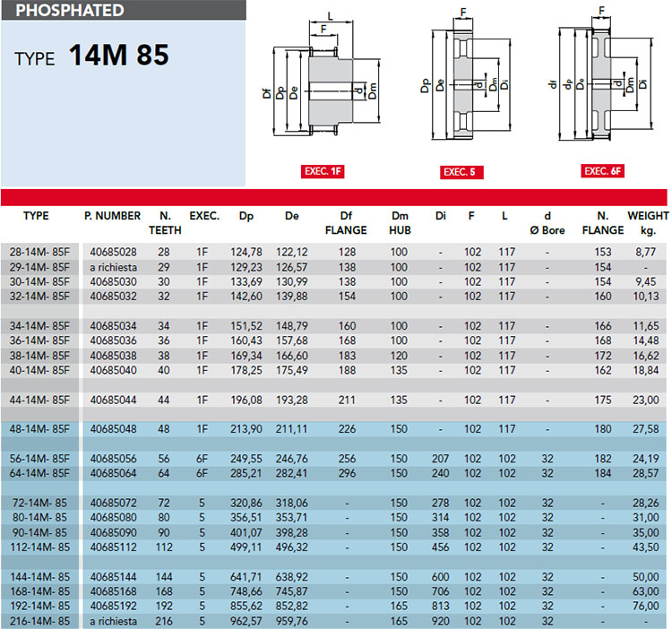This screenshot has height=629, width=672.
Task: Click the TYPE 14M 85 title
Action: (x=91, y=56)
